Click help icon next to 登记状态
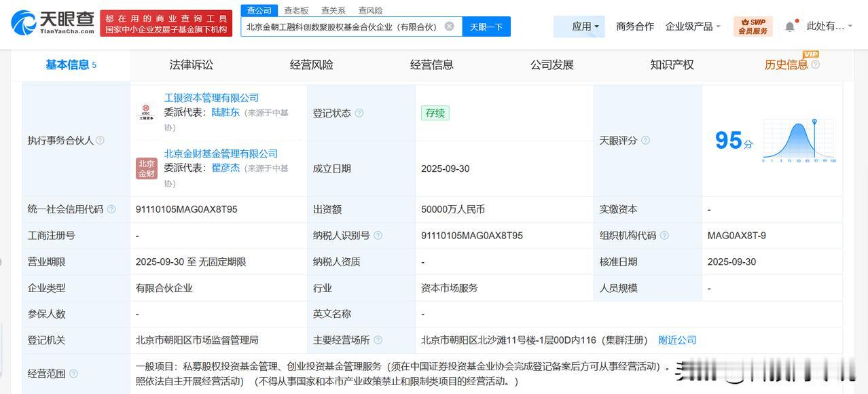Viewport: 868px width, 394px height. point(359,113)
